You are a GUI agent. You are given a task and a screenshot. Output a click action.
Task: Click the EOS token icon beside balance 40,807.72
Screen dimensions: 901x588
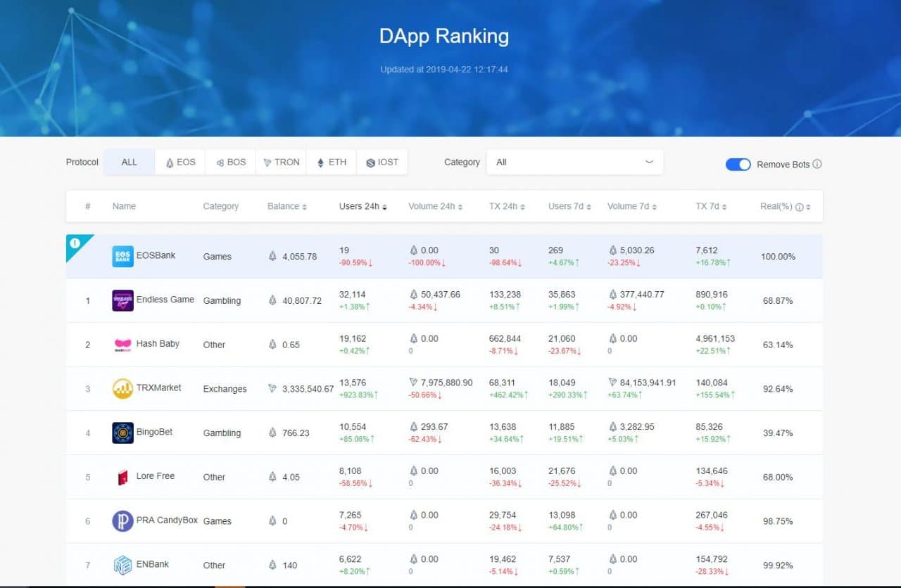click(x=272, y=300)
